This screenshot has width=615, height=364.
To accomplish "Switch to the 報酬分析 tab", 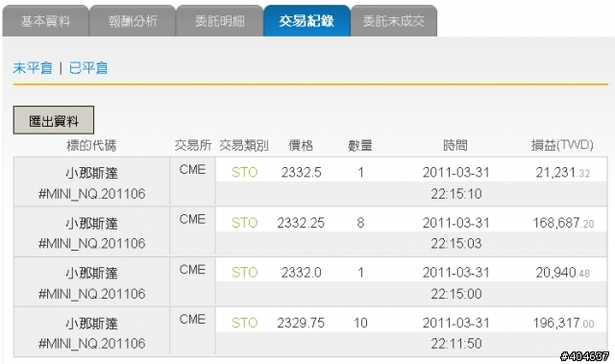I will [x=133, y=21].
